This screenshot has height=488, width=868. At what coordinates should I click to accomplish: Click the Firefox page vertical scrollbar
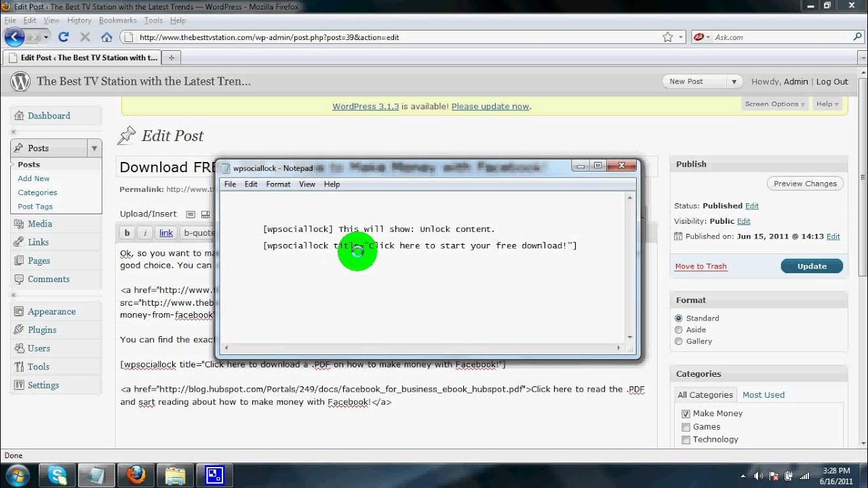(x=863, y=258)
